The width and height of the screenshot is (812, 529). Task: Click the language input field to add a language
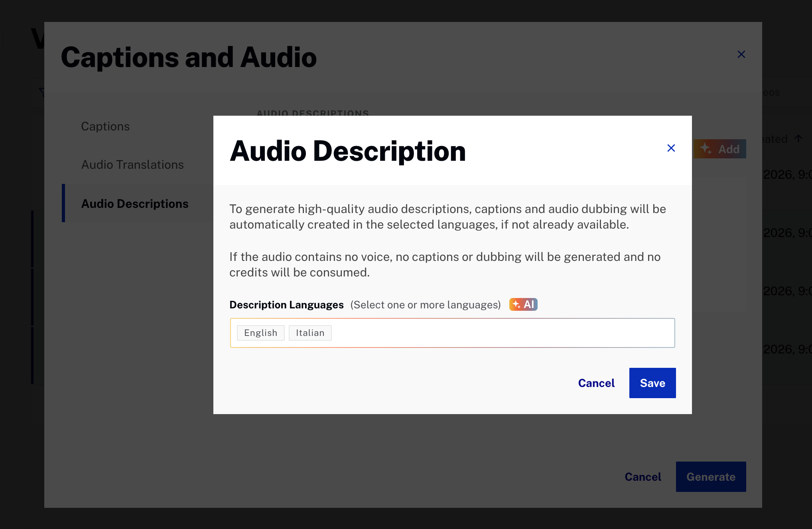[479, 333]
